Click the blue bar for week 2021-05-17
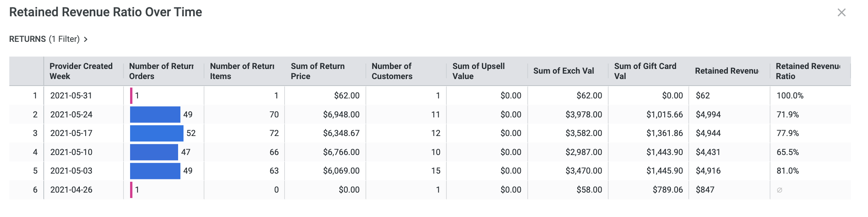Image resolution: width=868 pixels, height=217 pixels. click(156, 133)
